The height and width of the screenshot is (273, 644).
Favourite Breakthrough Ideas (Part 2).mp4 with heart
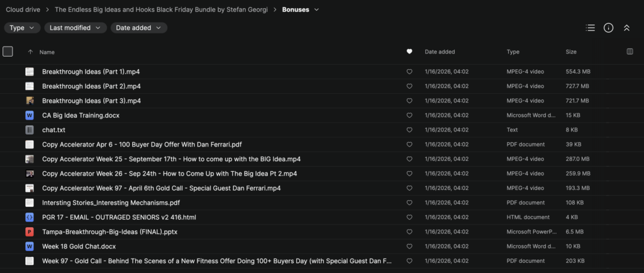409,86
